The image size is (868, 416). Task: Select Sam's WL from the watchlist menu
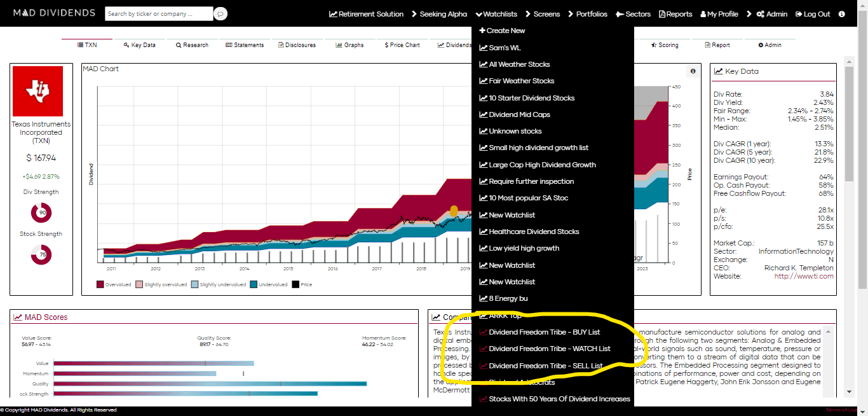502,47
